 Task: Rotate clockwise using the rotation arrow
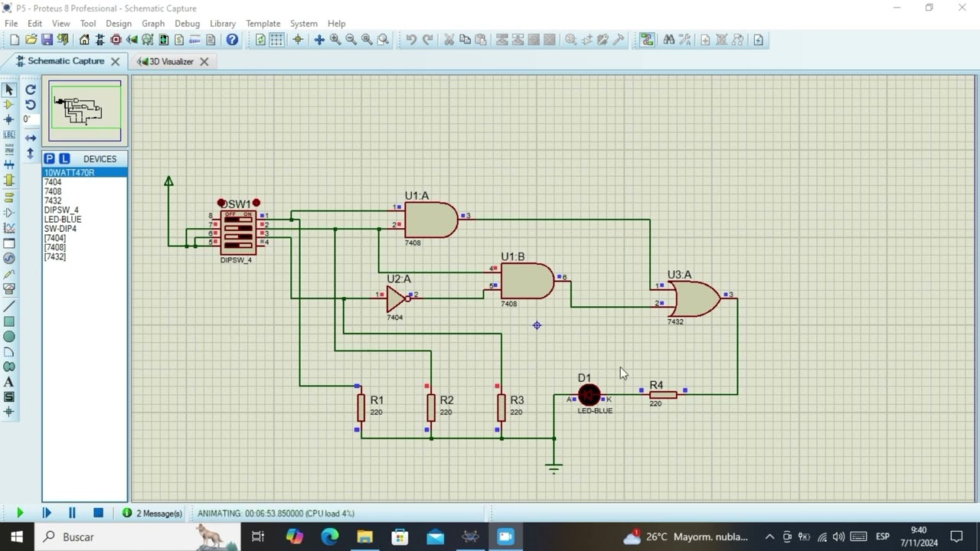(31, 90)
